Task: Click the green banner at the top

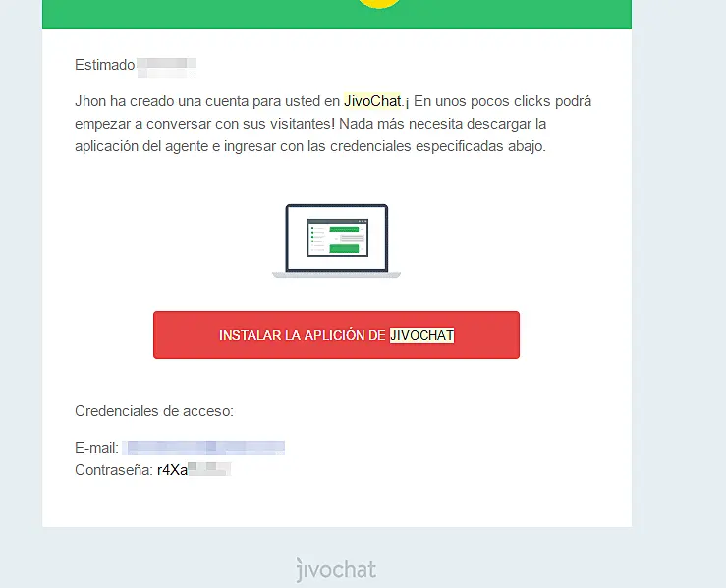Action: 337,15
